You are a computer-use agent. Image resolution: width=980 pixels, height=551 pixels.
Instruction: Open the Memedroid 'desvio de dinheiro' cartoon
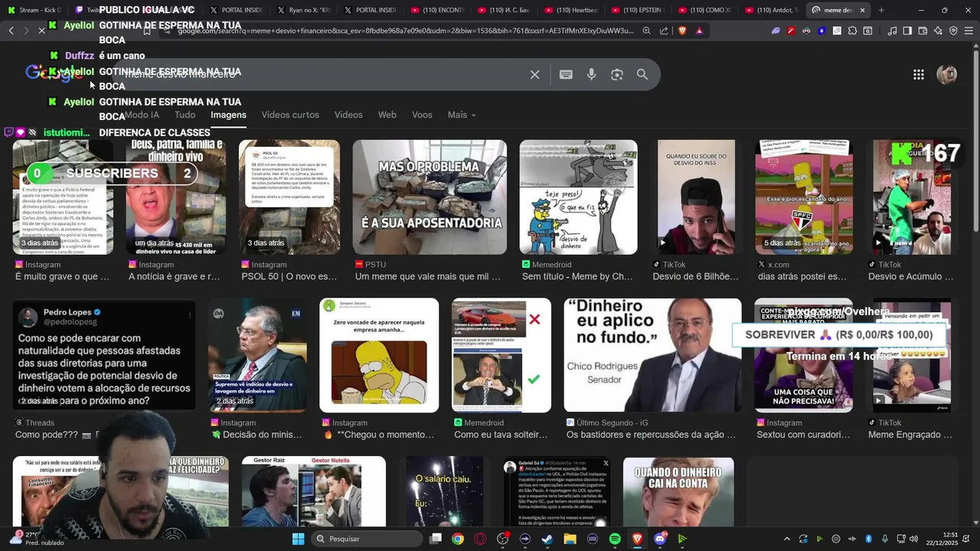point(578,197)
